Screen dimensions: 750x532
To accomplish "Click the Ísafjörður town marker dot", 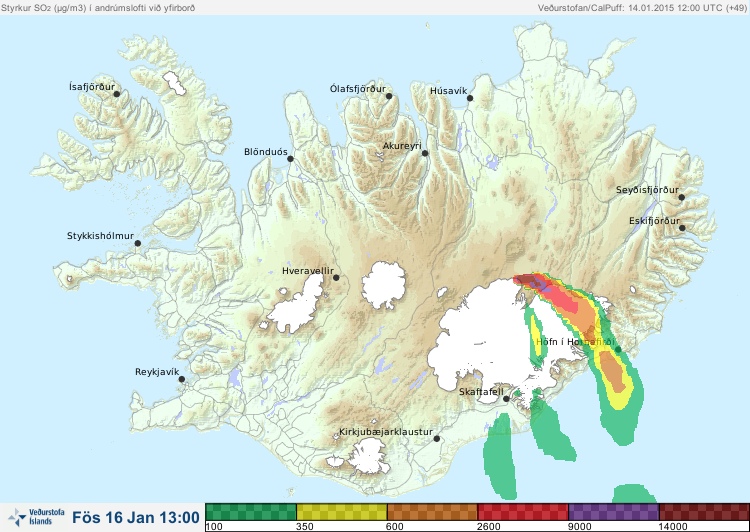I will [116, 94].
